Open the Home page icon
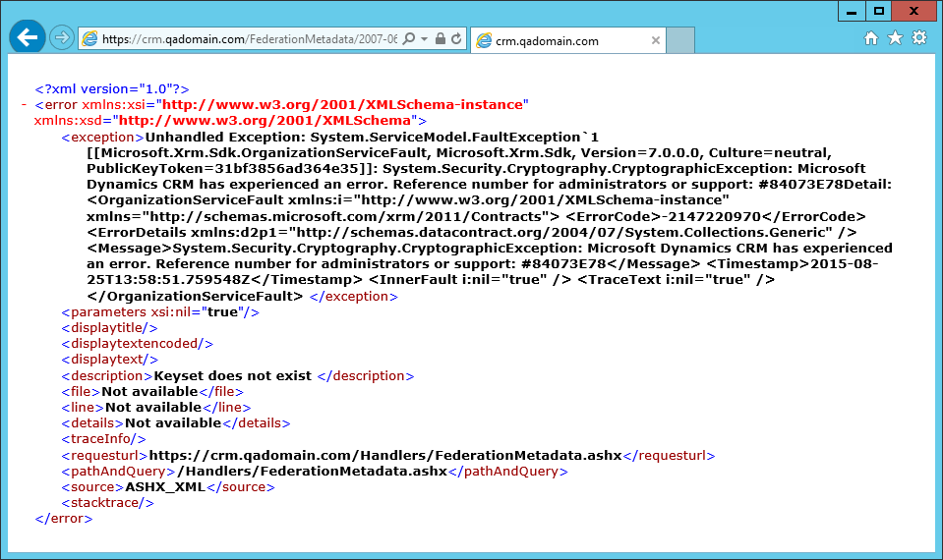The height and width of the screenshot is (560, 943). pos(870,38)
